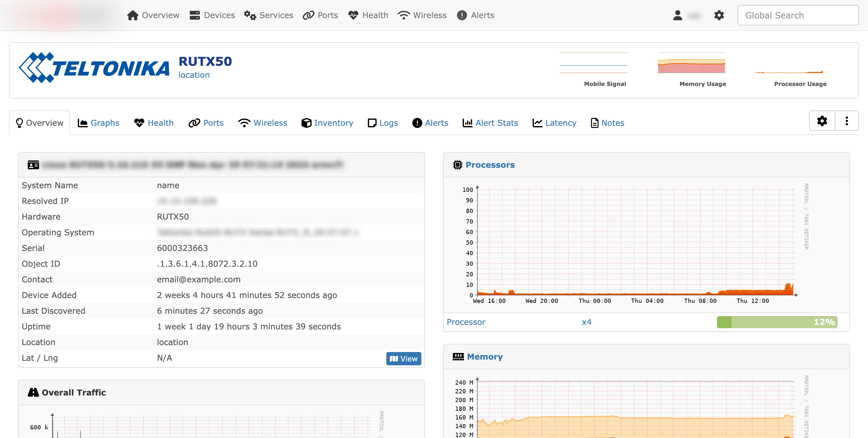
Task: Click the Hardware value RUTX50
Action: [x=173, y=217]
